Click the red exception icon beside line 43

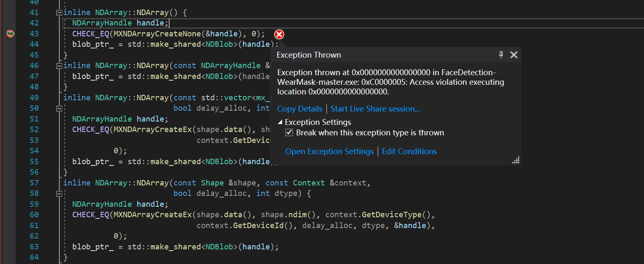pos(279,34)
